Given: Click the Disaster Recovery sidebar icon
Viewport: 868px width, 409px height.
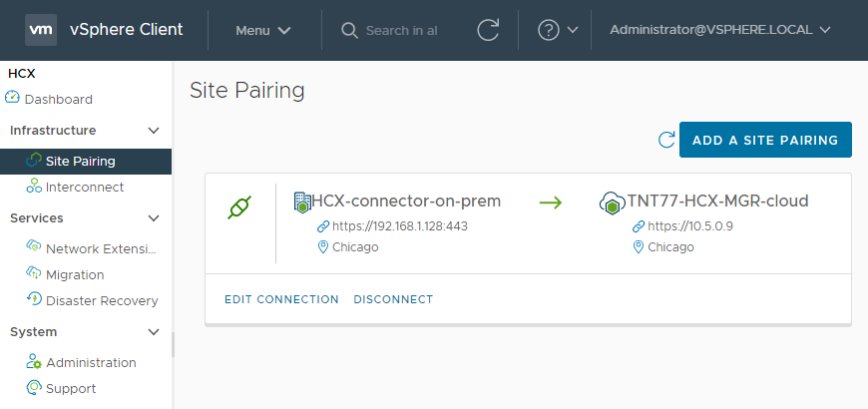Looking at the screenshot, I should pos(33,299).
